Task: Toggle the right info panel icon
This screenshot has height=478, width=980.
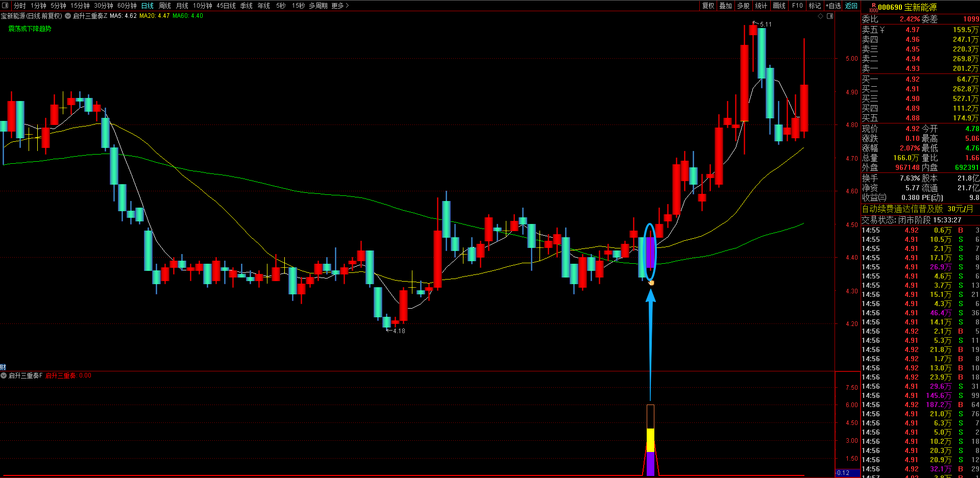Action: click(830, 16)
